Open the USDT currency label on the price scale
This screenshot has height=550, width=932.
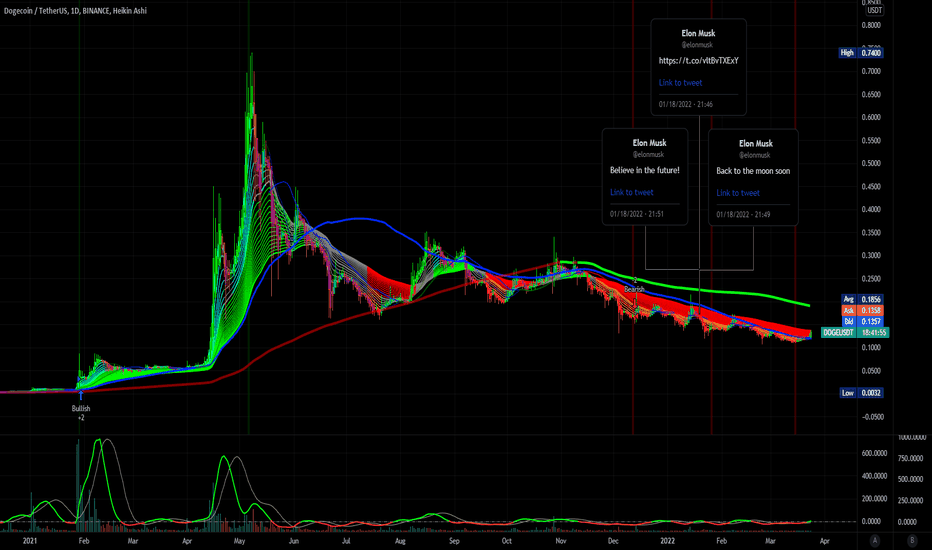(x=874, y=10)
